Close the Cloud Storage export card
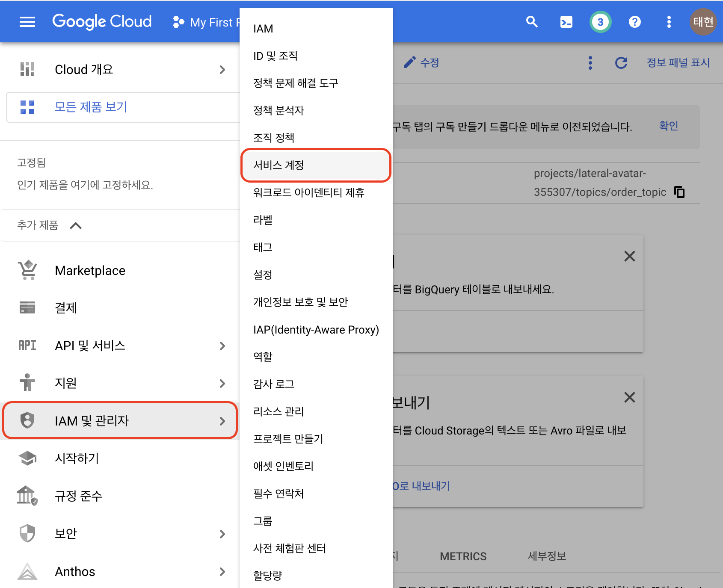Image resolution: width=723 pixels, height=588 pixels. click(629, 397)
